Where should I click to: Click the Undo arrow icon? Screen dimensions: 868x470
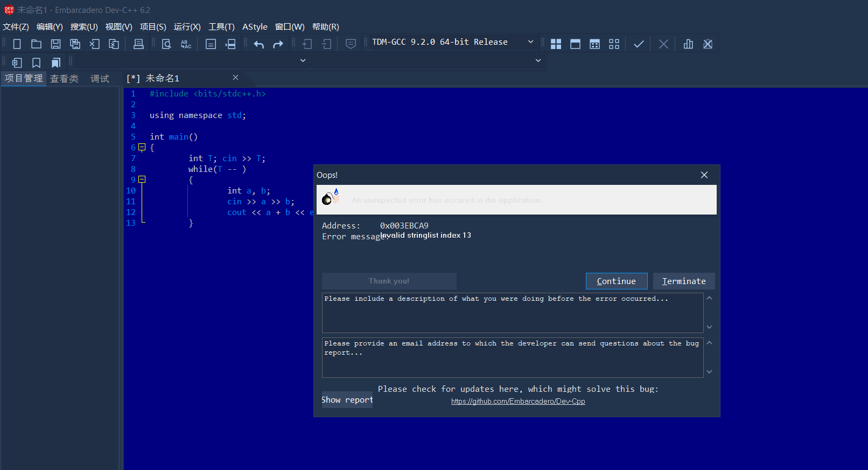pos(259,44)
